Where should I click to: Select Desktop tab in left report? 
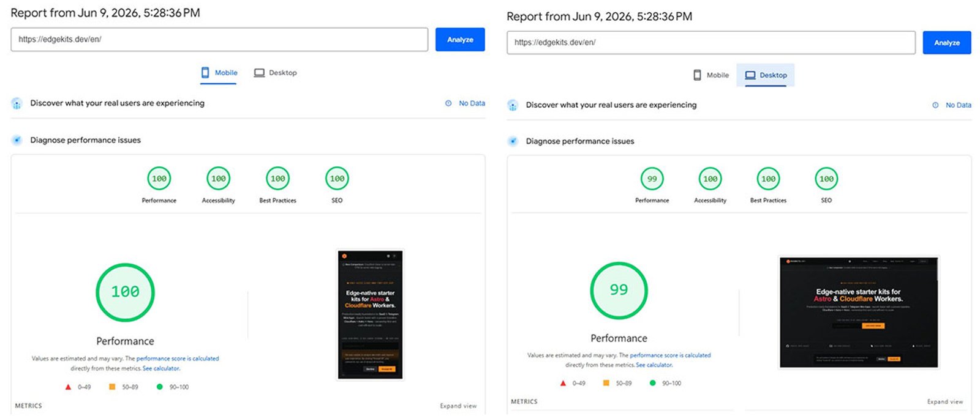(x=276, y=73)
